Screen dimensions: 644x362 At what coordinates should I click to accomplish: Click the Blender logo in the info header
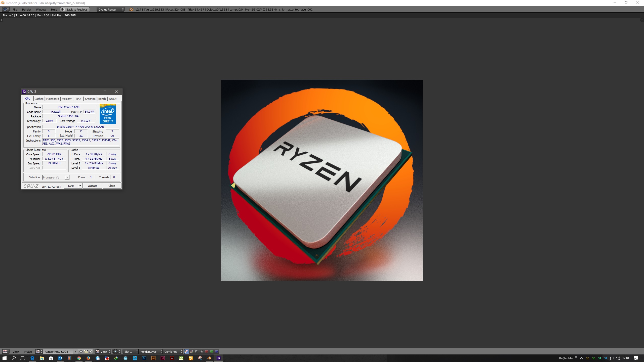(131, 10)
